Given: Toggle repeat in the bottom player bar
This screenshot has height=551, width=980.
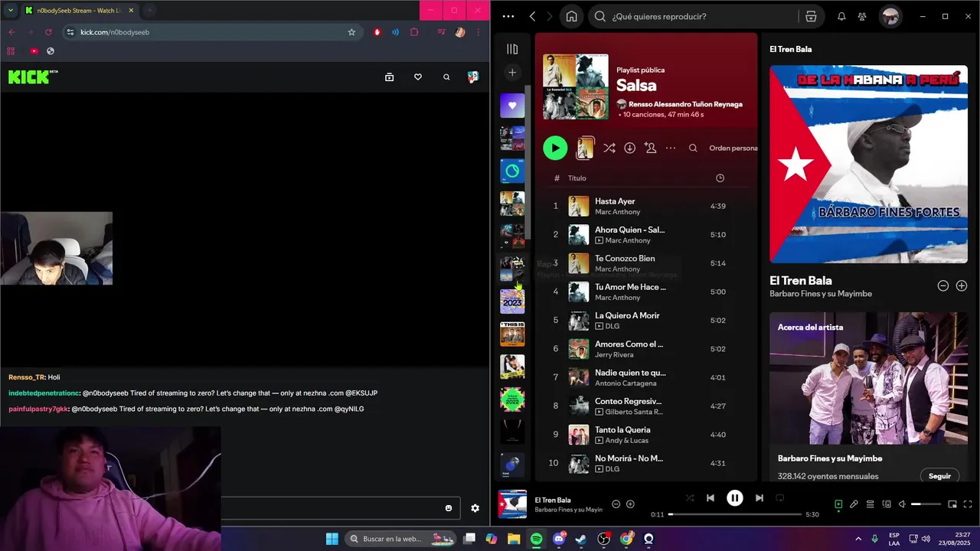Looking at the screenshot, I should click(779, 497).
